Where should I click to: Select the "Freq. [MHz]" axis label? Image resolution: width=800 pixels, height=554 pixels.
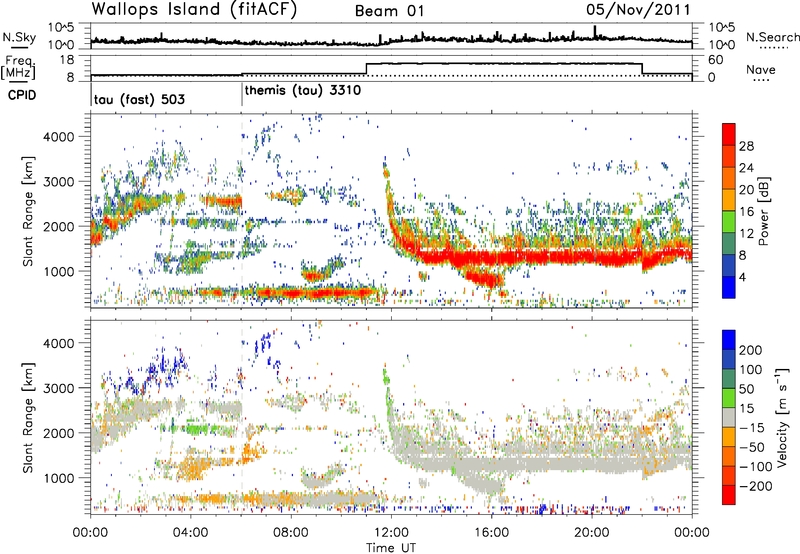tap(18, 67)
